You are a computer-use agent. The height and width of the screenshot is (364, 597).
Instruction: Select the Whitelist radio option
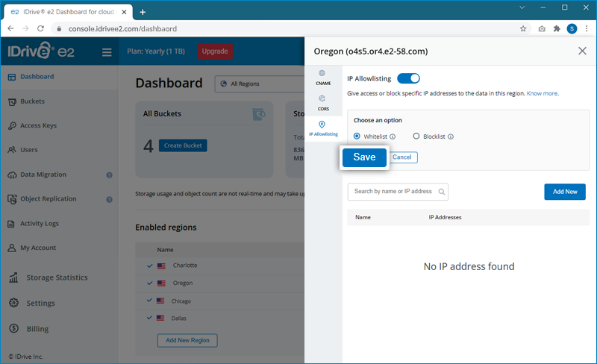[x=357, y=136]
